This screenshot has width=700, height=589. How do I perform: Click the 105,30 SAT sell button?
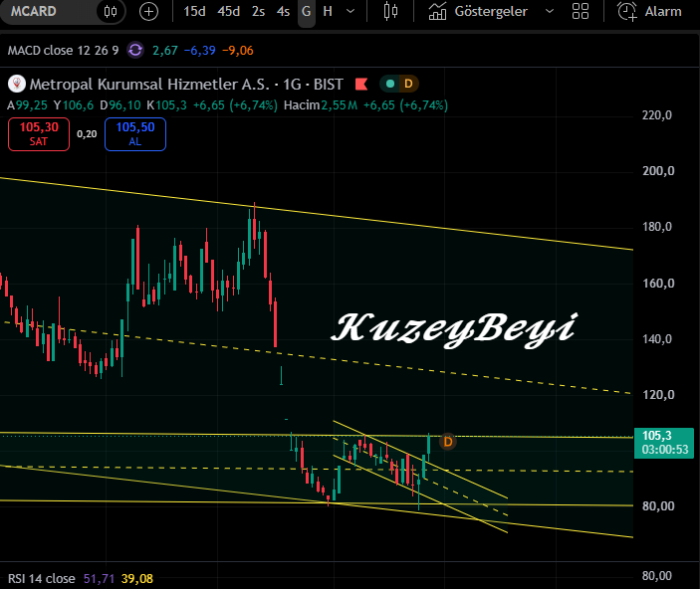[39, 134]
